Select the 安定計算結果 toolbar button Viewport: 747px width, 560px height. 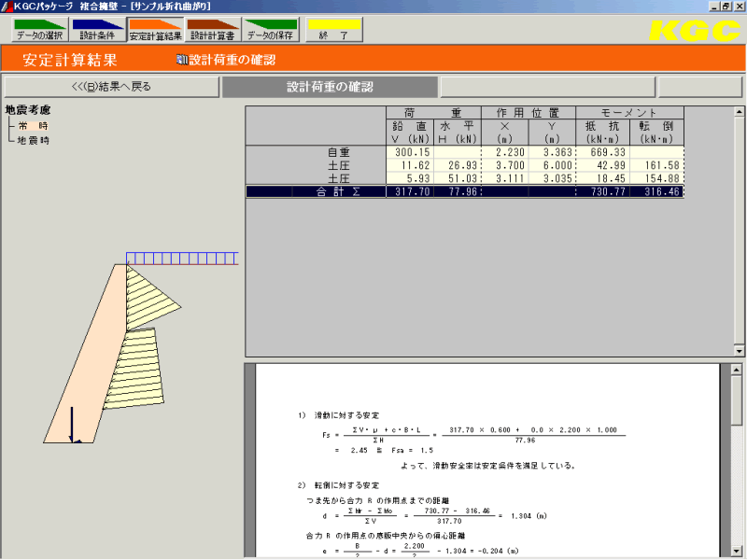(155, 31)
